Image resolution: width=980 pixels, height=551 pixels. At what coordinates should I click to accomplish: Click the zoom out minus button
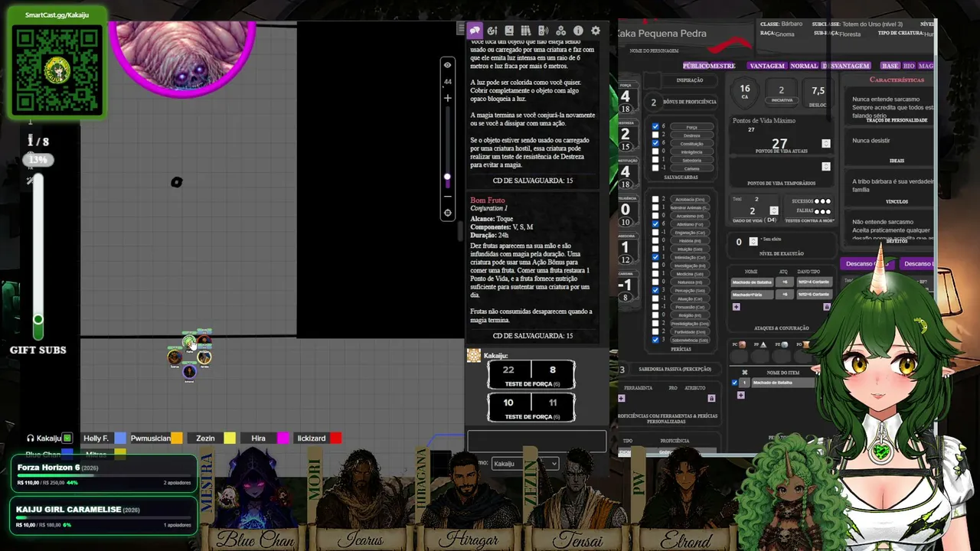[x=447, y=195]
